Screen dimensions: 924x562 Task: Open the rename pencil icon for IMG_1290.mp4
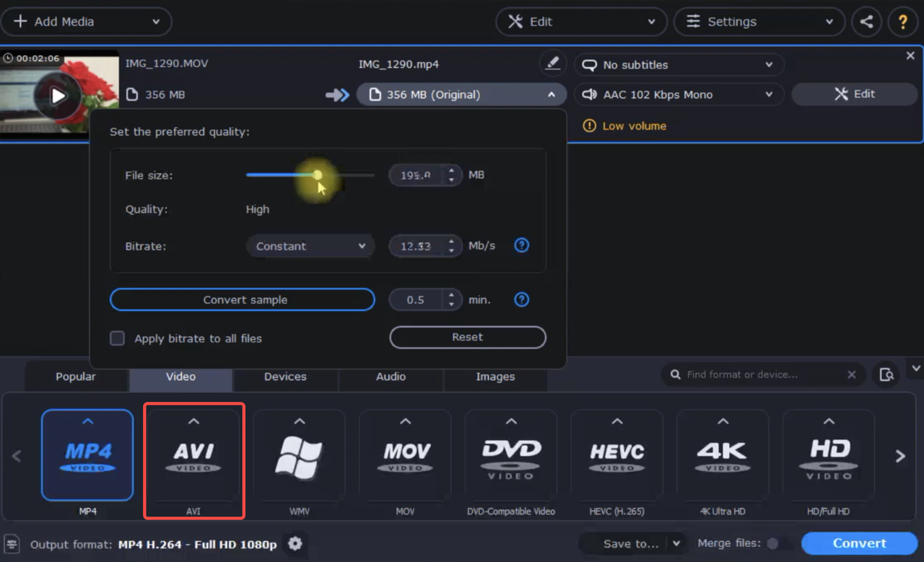pyautogui.click(x=552, y=63)
